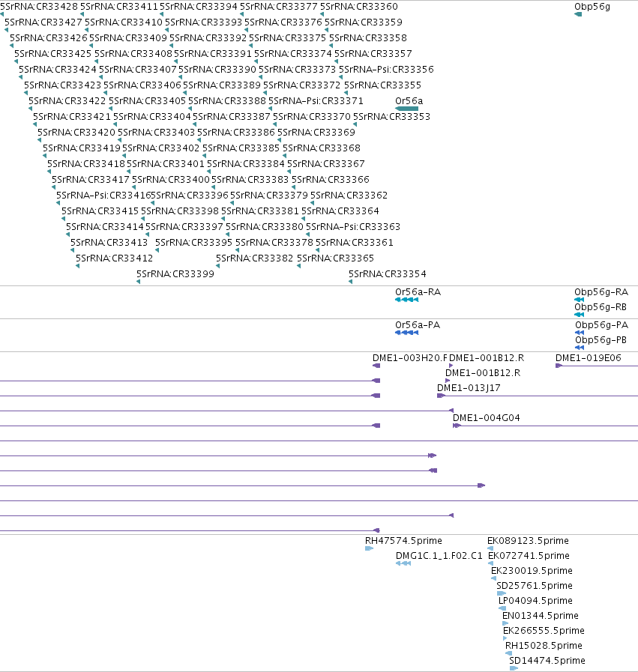Click the 5SrRNA:CR33412 label

tap(114, 259)
